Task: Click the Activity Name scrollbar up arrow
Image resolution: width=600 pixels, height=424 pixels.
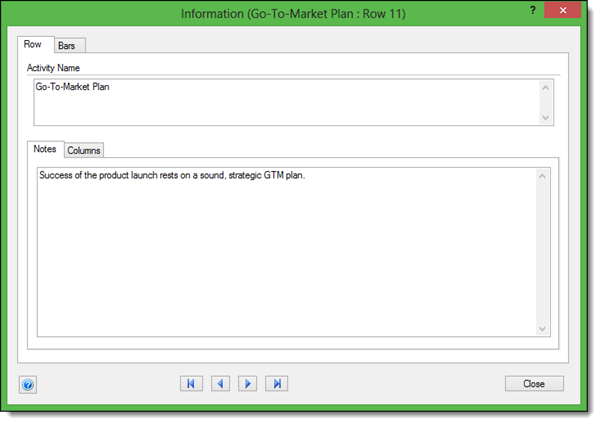Action: tap(545, 87)
